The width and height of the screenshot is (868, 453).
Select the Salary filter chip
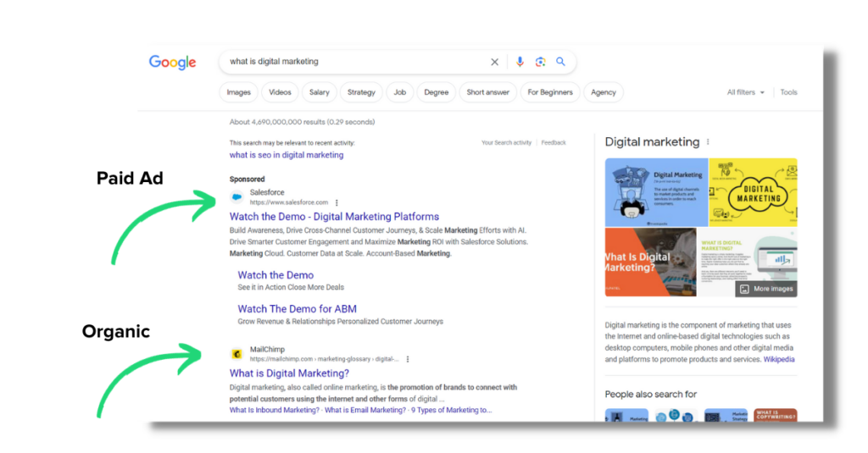[x=319, y=92]
